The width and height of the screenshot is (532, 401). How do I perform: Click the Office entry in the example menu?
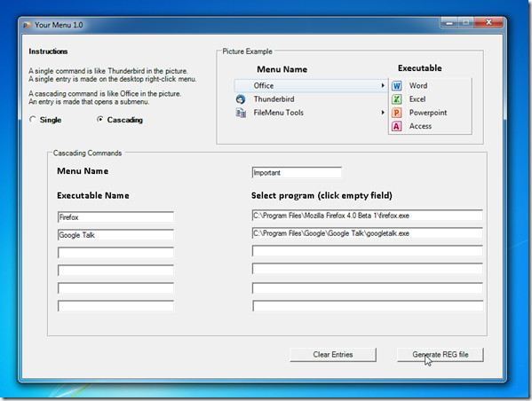(x=311, y=86)
